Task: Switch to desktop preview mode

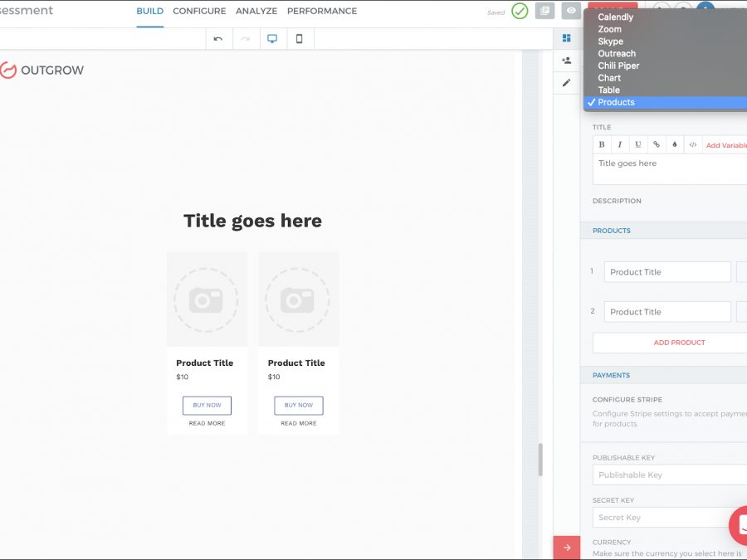Action: (272, 39)
